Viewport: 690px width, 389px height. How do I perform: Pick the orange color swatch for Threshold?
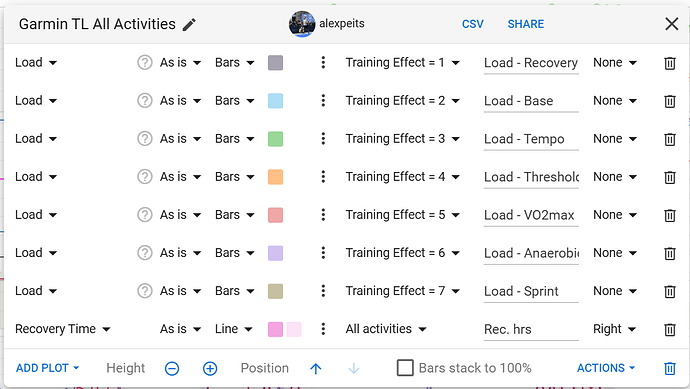tap(275, 177)
